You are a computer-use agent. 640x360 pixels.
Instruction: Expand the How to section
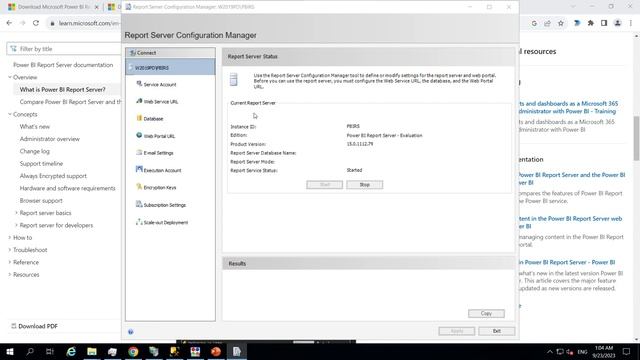pos(22,238)
